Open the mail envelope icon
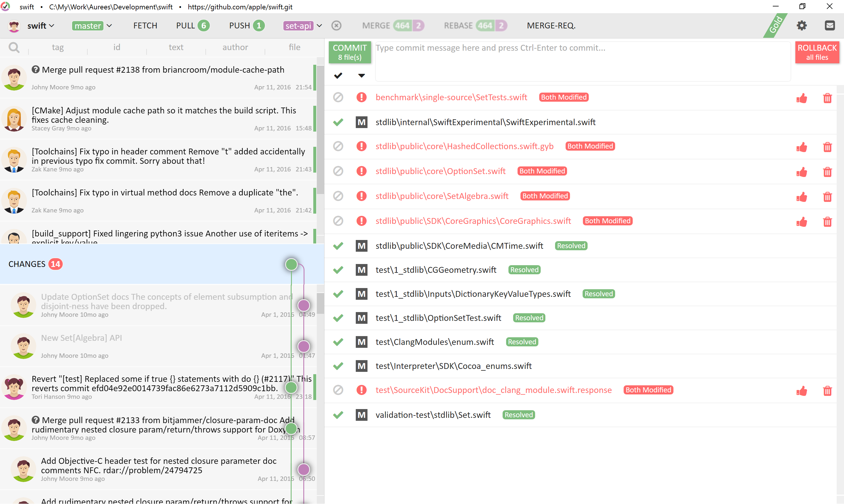Image resolution: width=844 pixels, height=504 pixels. click(x=829, y=25)
